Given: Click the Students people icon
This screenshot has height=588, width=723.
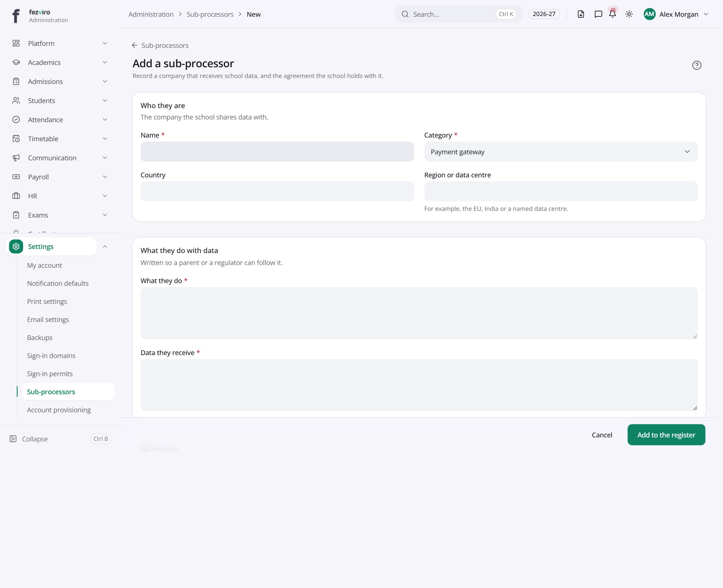Looking at the screenshot, I should (x=16, y=101).
